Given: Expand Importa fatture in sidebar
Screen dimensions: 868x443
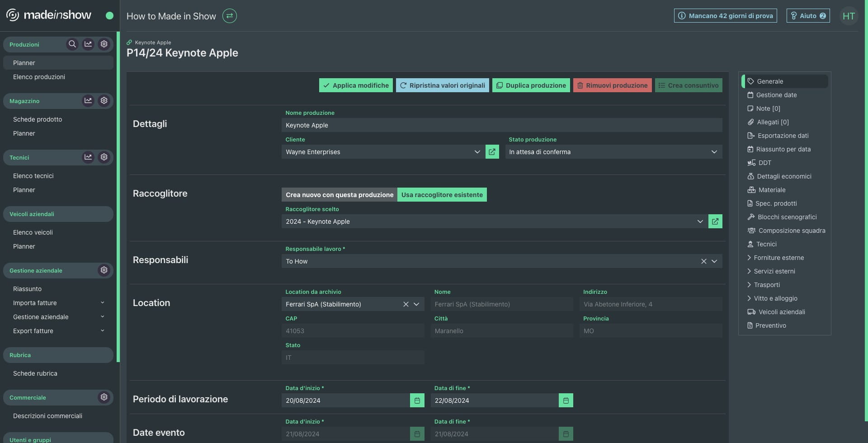Looking at the screenshot, I should pyautogui.click(x=59, y=303).
